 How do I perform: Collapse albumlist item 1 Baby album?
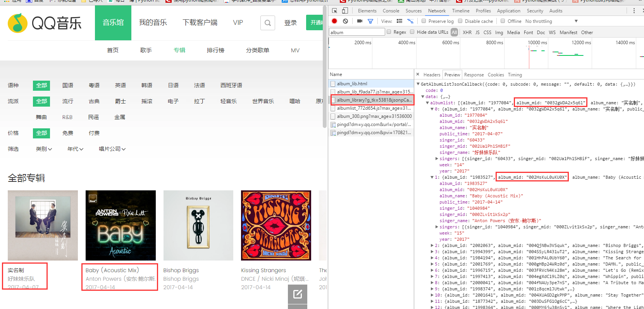point(432,177)
